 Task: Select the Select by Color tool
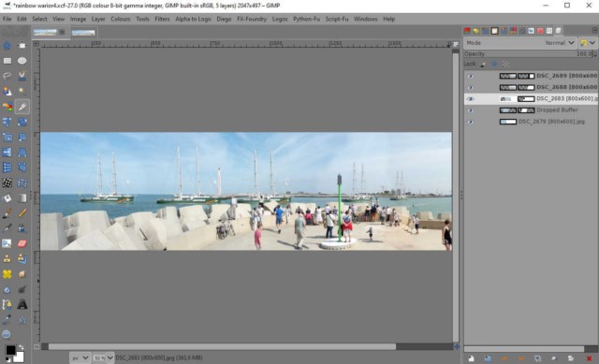coord(7,107)
